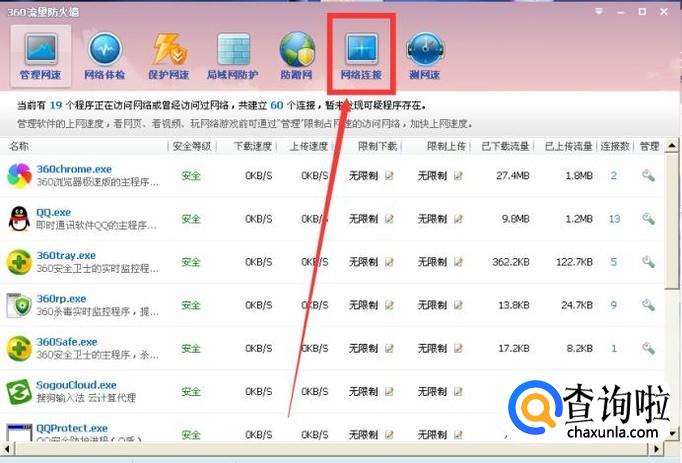Edit download limit for 360chrome.exe

click(x=389, y=176)
